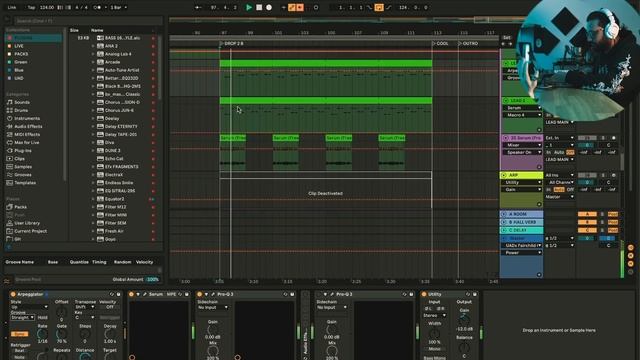The image size is (640, 360).
Task: Set ARP monitor to Off
Action: pyautogui.click(x=570, y=190)
